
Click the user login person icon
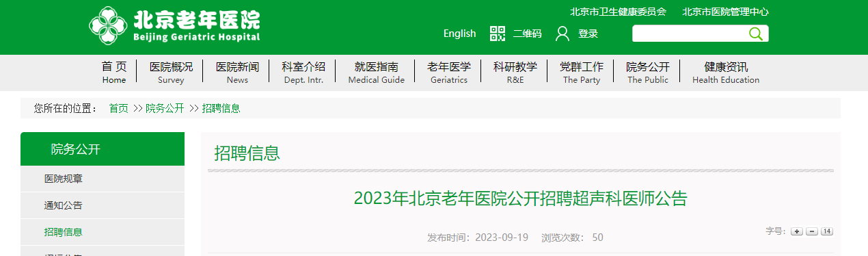(x=562, y=34)
